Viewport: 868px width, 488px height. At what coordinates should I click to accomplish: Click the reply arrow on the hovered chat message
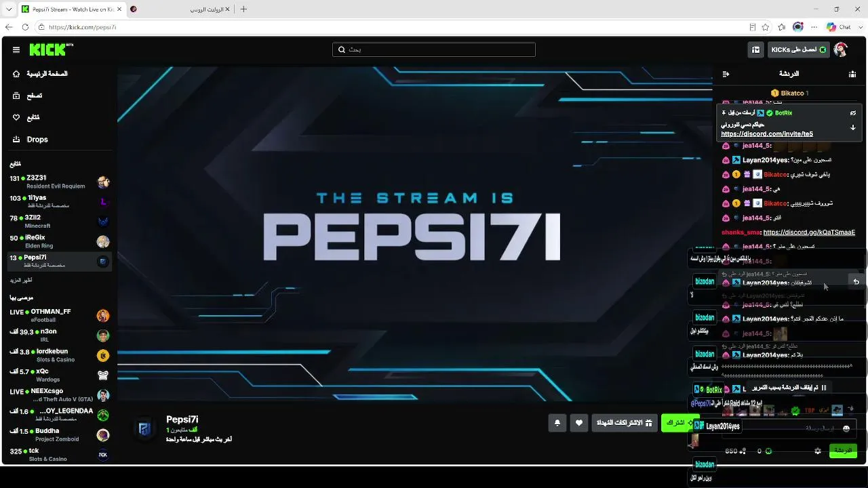tap(856, 282)
